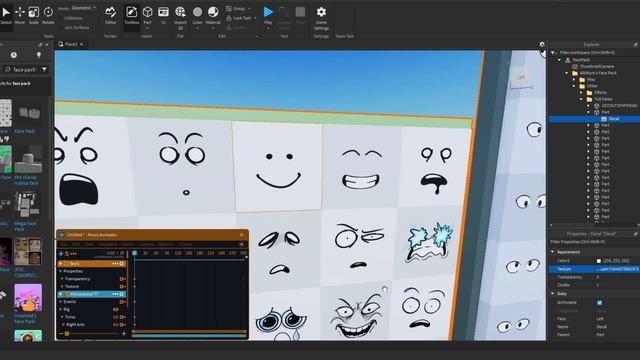The height and width of the screenshot is (360, 640).
Task: Toggle keyframe key for Events track
Action: pos(122,302)
